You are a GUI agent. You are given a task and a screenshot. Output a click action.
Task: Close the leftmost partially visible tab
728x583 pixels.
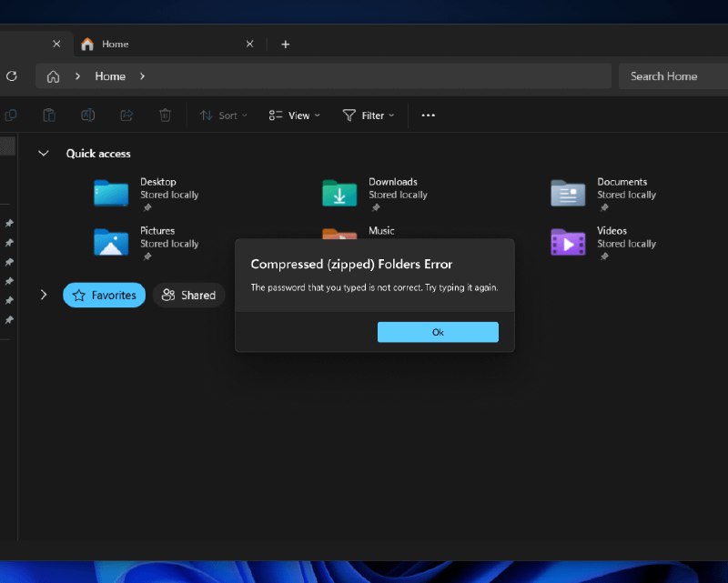pos(56,44)
